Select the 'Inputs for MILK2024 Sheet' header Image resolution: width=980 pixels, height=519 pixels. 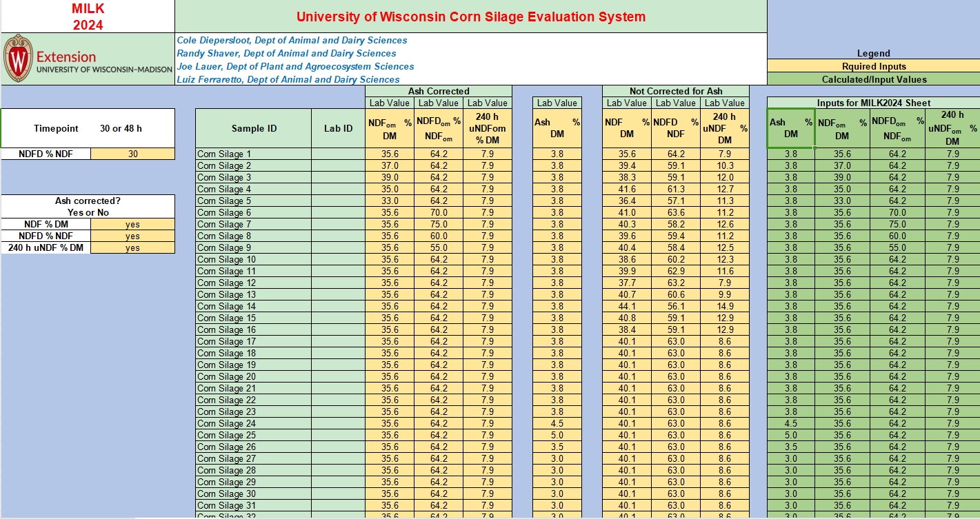pos(873,103)
